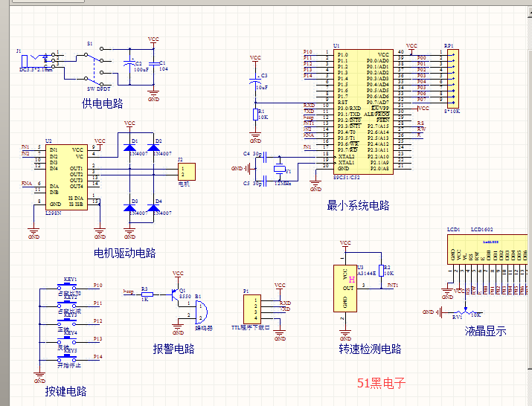Screen dimensions: 532x406
Task: Select the LCD1 LCD1602 display block
Action: [x=487, y=249]
